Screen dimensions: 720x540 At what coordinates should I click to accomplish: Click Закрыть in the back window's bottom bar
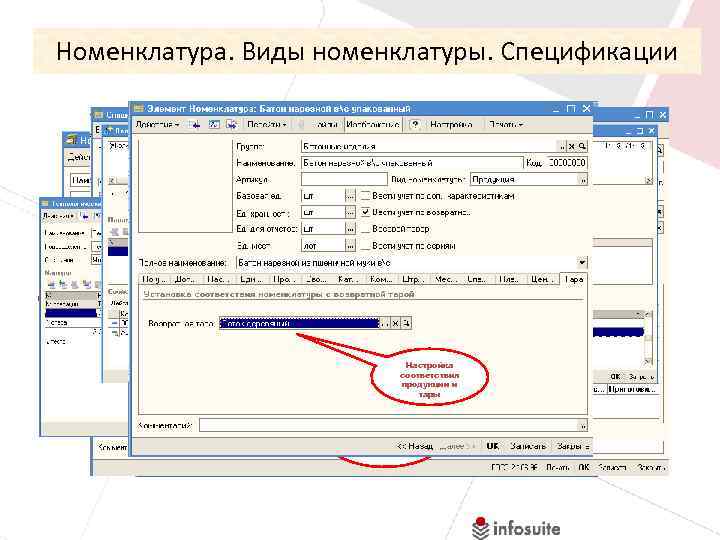coord(651,467)
